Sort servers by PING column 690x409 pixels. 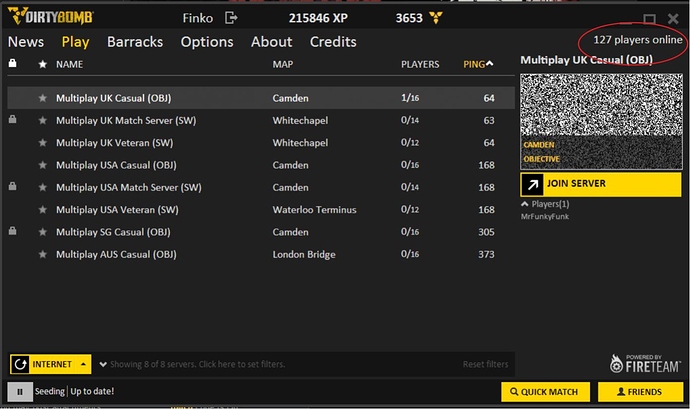(x=478, y=64)
